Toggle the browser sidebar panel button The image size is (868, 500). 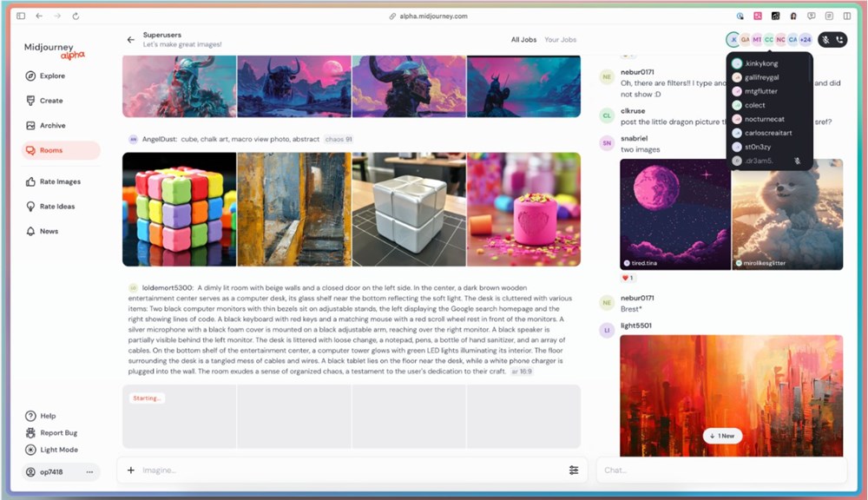point(21,16)
